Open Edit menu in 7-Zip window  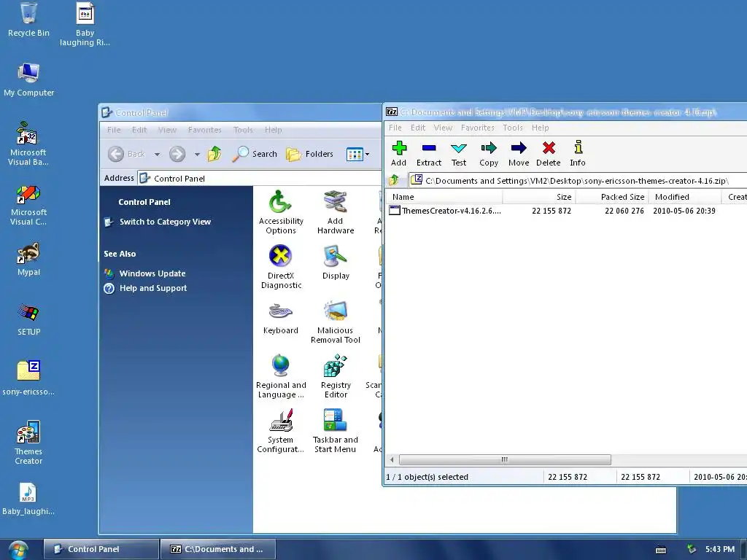tap(418, 128)
